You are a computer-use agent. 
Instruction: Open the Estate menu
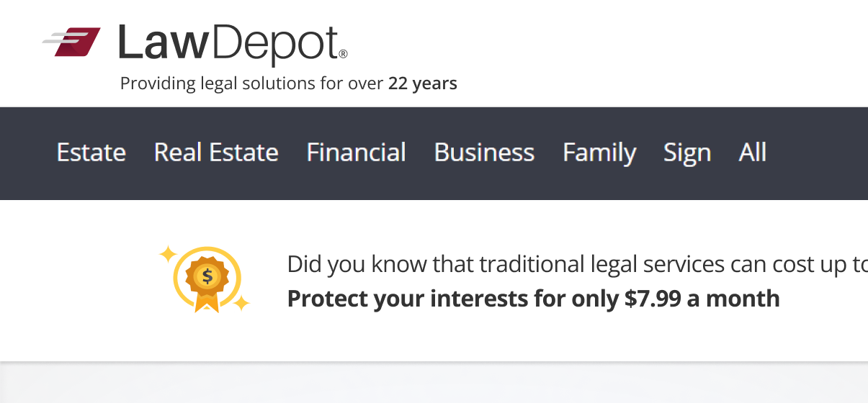point(91,153)
